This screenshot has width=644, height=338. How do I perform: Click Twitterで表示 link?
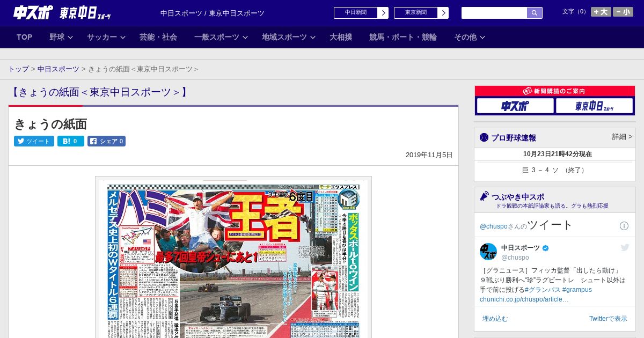(x=608, y=319)
